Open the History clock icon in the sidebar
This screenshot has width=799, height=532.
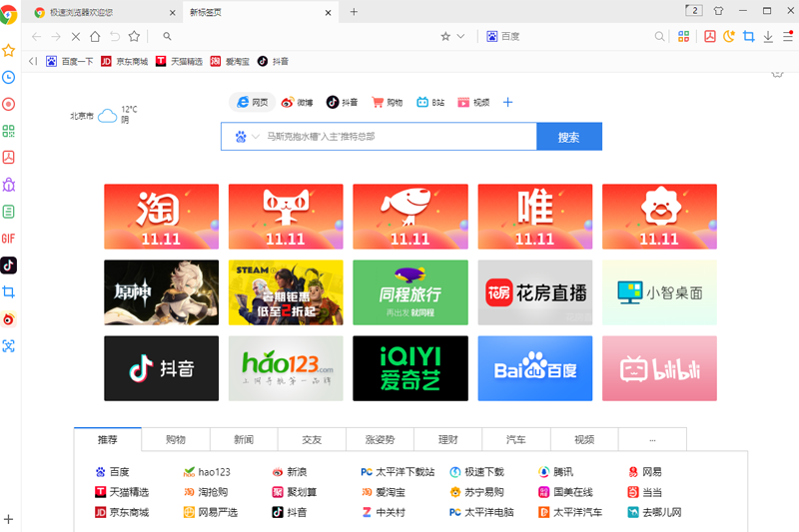pos(8,77)
